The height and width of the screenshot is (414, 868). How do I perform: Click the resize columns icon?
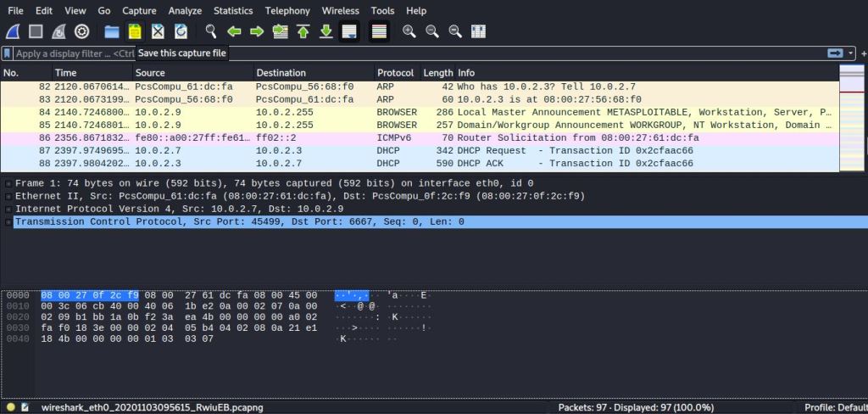pos(478,31)
